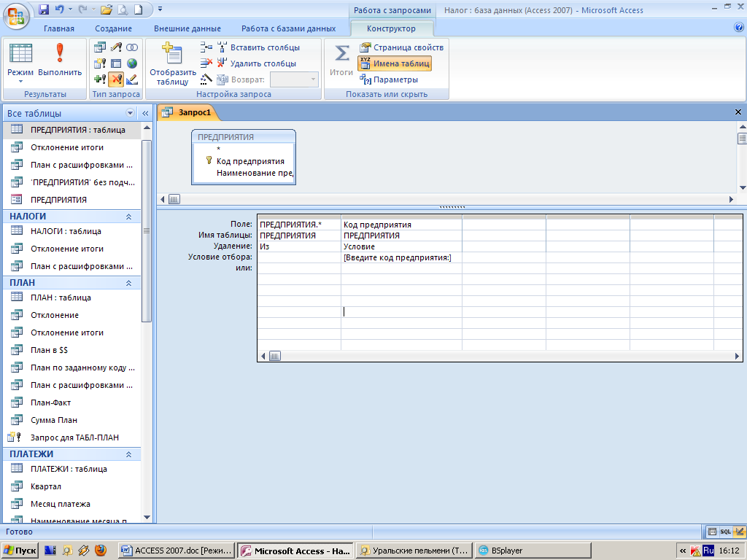Select the План-Факт query item
The height and width of the screenshot is (560, 747).
pyautogui.click(x=72, y=402)
